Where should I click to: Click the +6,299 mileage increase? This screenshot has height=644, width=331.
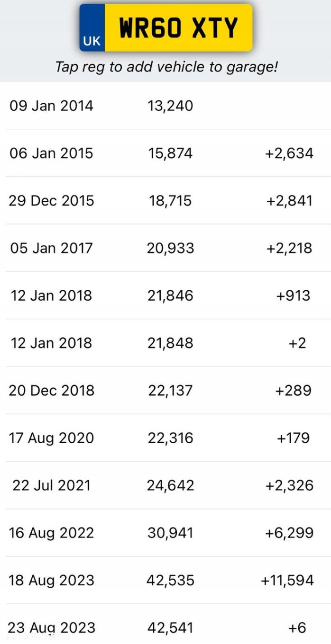click(289, 533)
